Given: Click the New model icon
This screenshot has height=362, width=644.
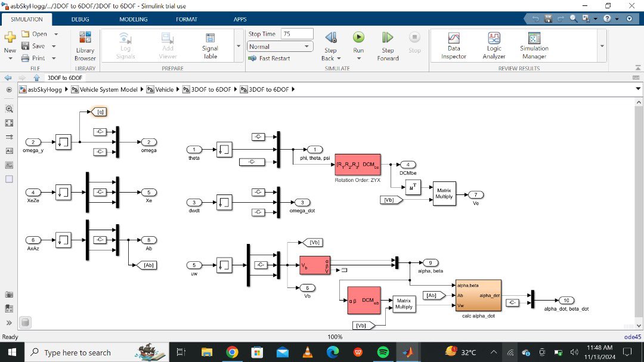Looking at the screenshot, I should [x=10, y=38].
